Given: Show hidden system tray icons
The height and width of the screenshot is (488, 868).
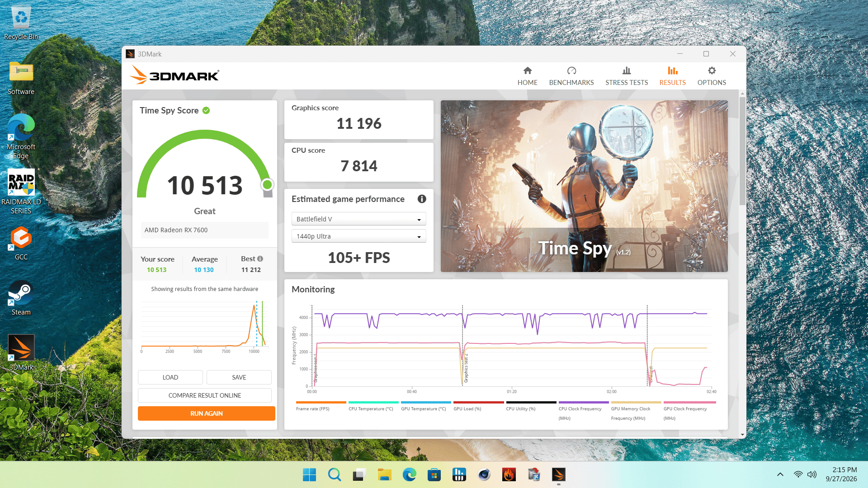Looking at the screenshot, I should point(780,474).
